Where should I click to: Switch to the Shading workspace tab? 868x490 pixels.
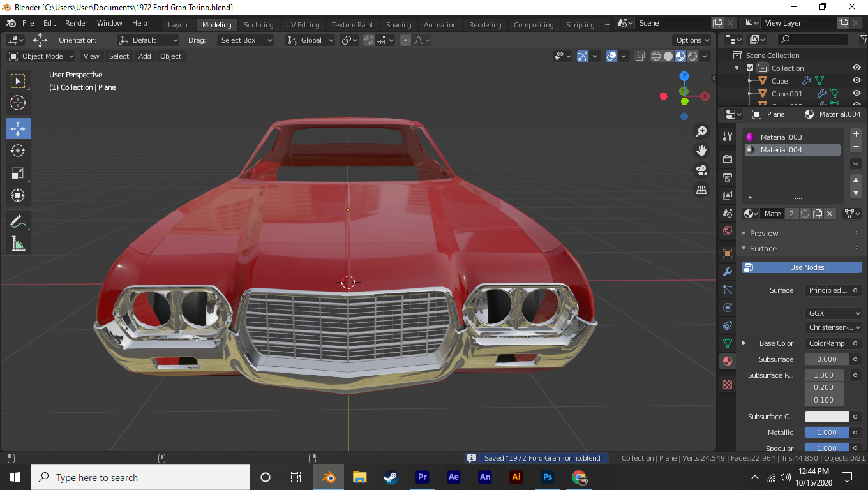point(399,25)
